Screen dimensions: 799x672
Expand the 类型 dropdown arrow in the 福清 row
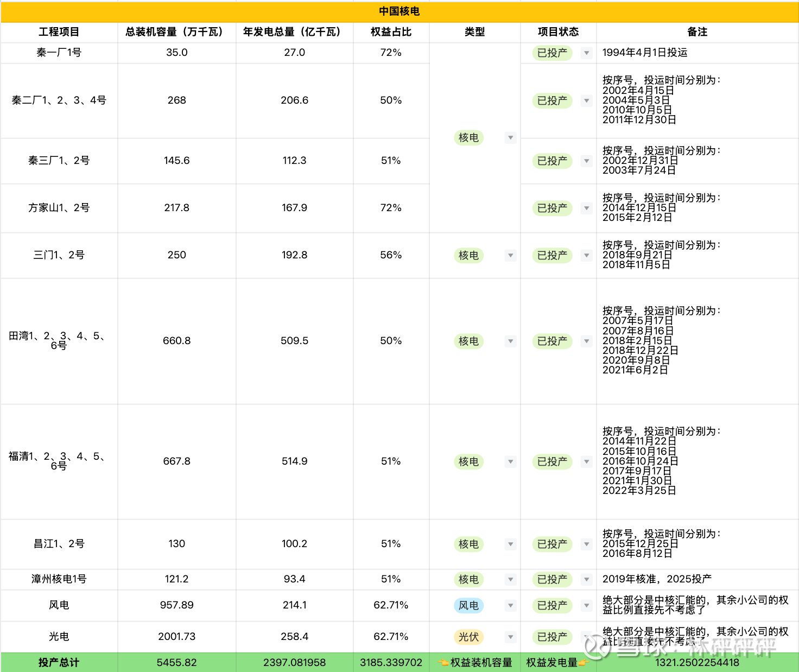point(510,461)
